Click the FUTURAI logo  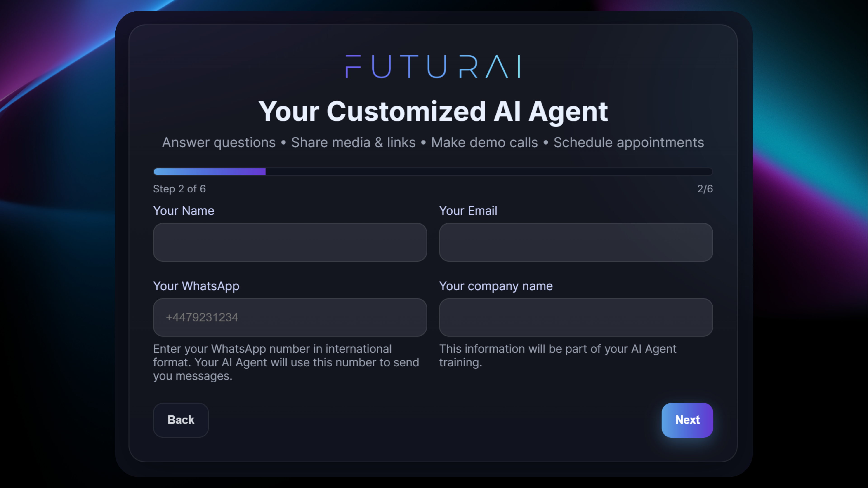pos(433,67)
